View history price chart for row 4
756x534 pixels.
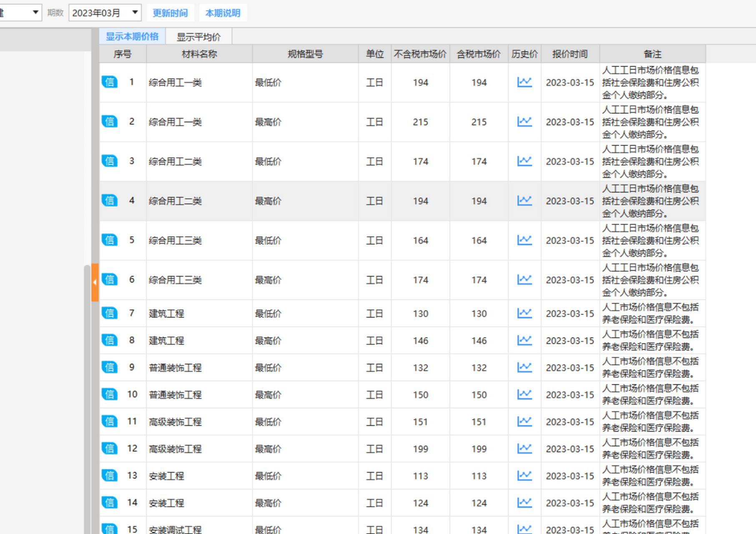pos(525,201)
